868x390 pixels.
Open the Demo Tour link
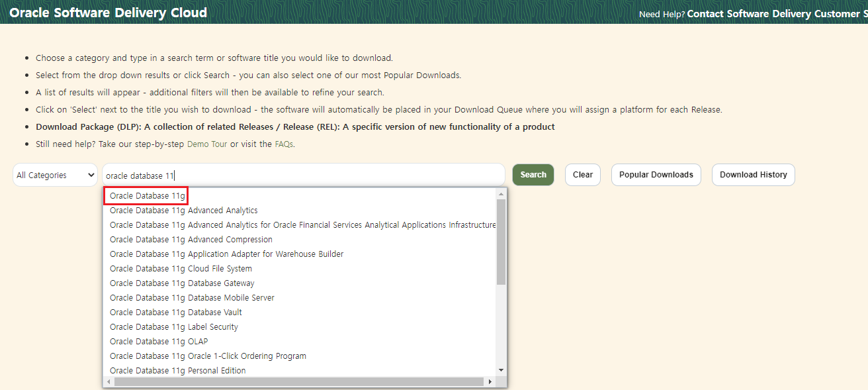click(207, 144)
